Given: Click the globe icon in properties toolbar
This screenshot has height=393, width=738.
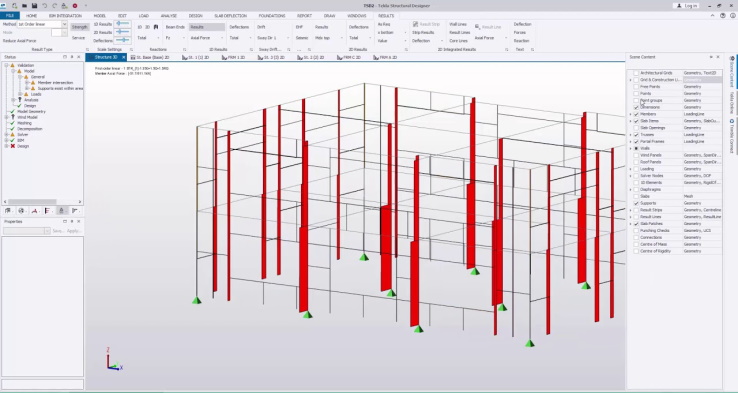Looking at the screenshot, I should [21, 211].
